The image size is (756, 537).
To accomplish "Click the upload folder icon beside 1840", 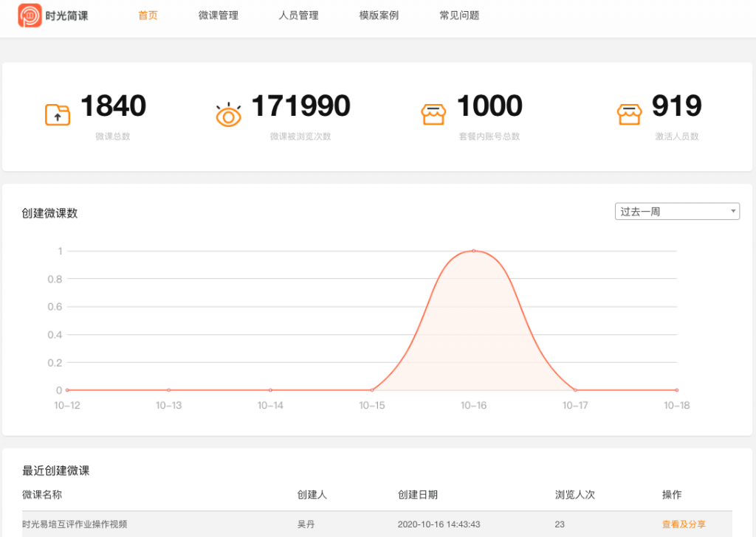I will 58,114.
